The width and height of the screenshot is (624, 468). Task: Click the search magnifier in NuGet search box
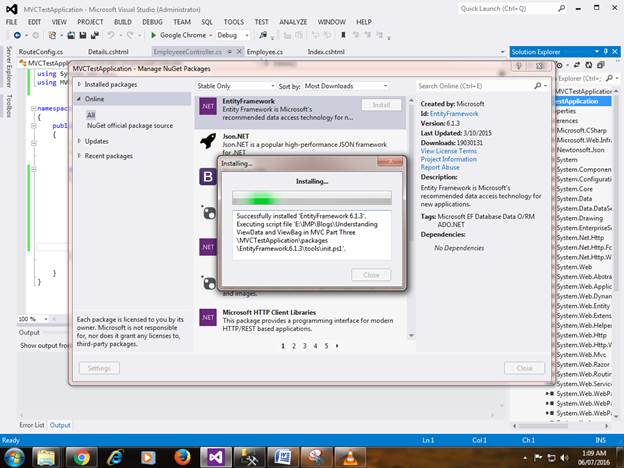click(538, 86)
